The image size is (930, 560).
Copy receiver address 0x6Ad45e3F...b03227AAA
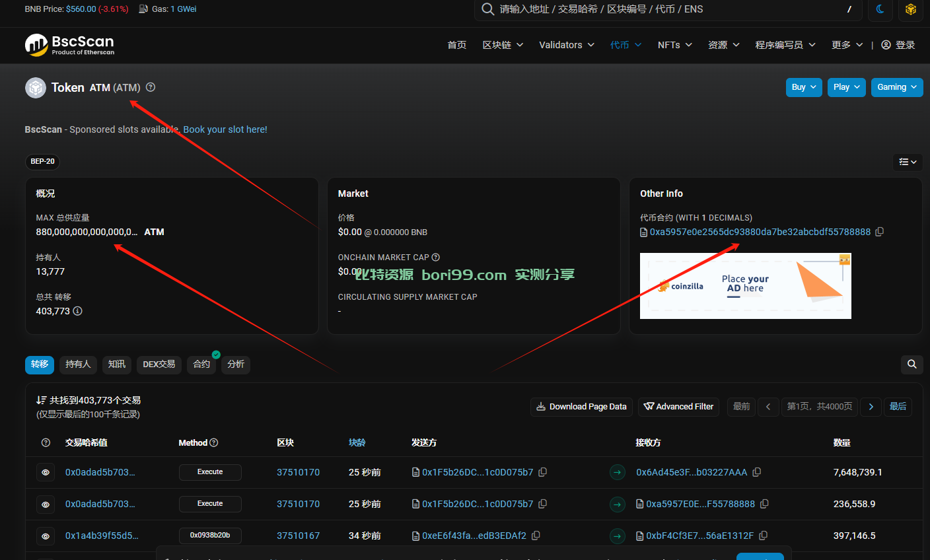click(757, 472)
